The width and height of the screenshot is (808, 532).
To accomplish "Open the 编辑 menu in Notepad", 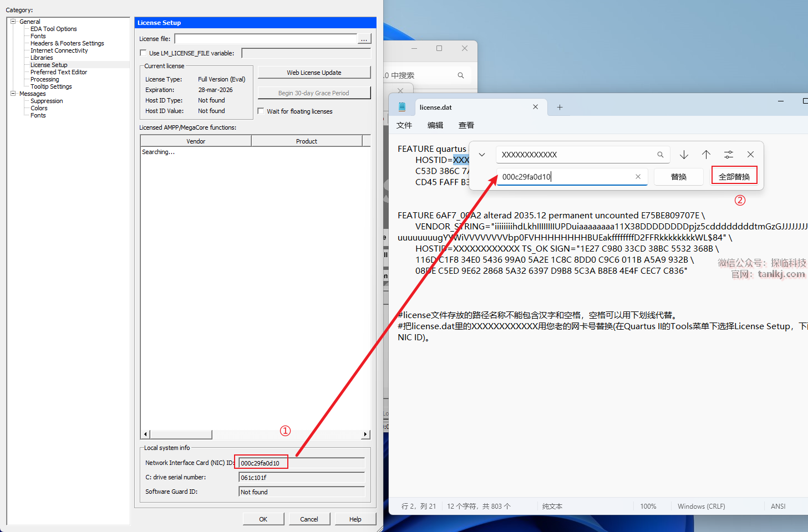I will tap(435, 125).
